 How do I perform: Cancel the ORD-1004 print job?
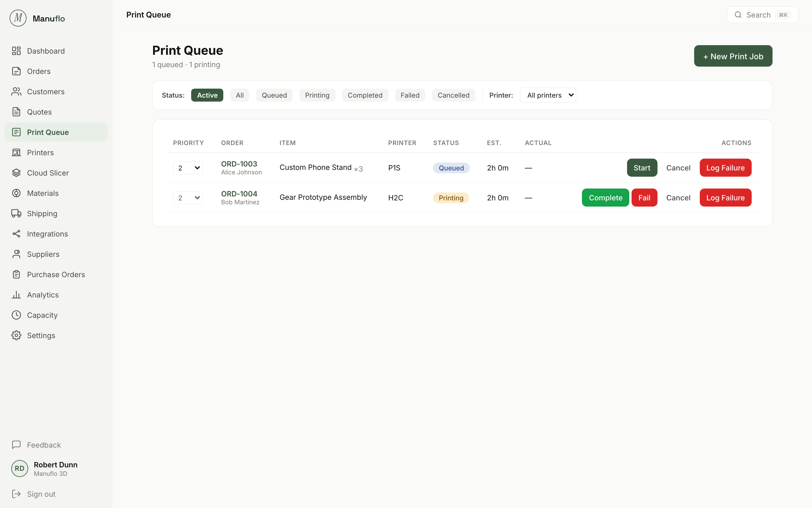(678, 198)
